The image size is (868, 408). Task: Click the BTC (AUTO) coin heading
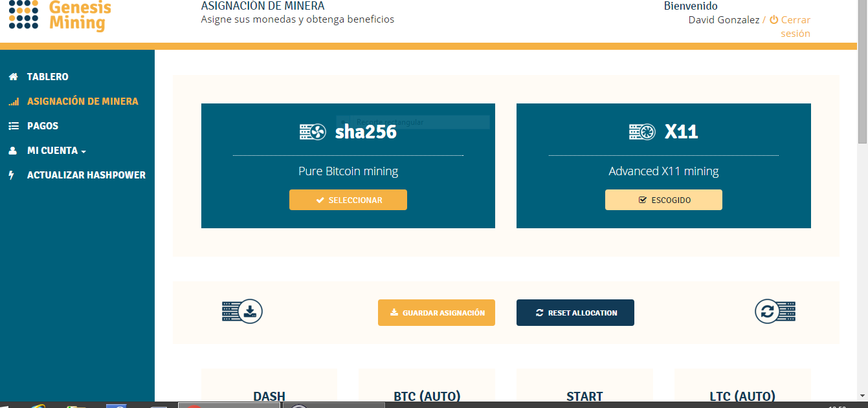[427, 396]
